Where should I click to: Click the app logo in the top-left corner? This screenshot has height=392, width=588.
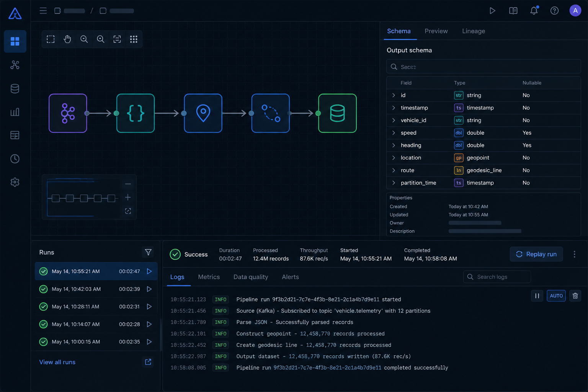tap(15, 13)
